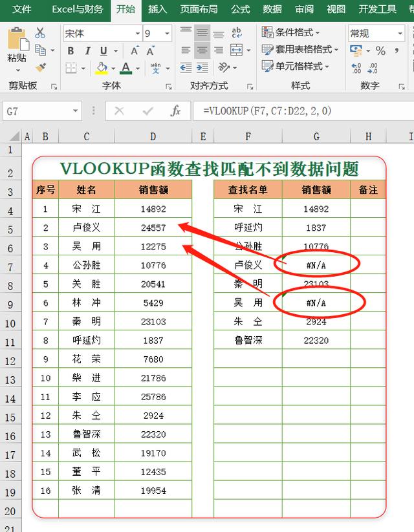
Task: Switch to the 数据 tab
Action: coord(272,9)
